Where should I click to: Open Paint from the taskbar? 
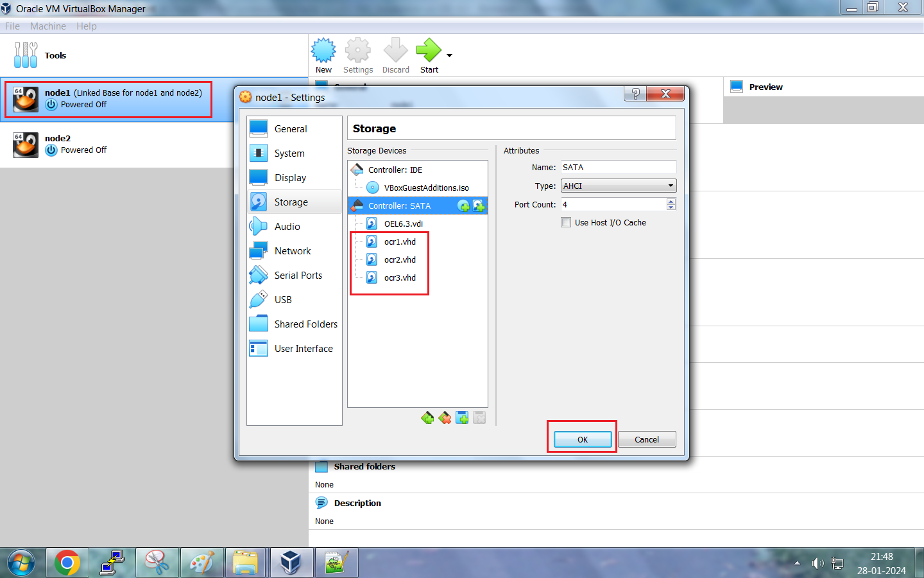click(202, 563)
